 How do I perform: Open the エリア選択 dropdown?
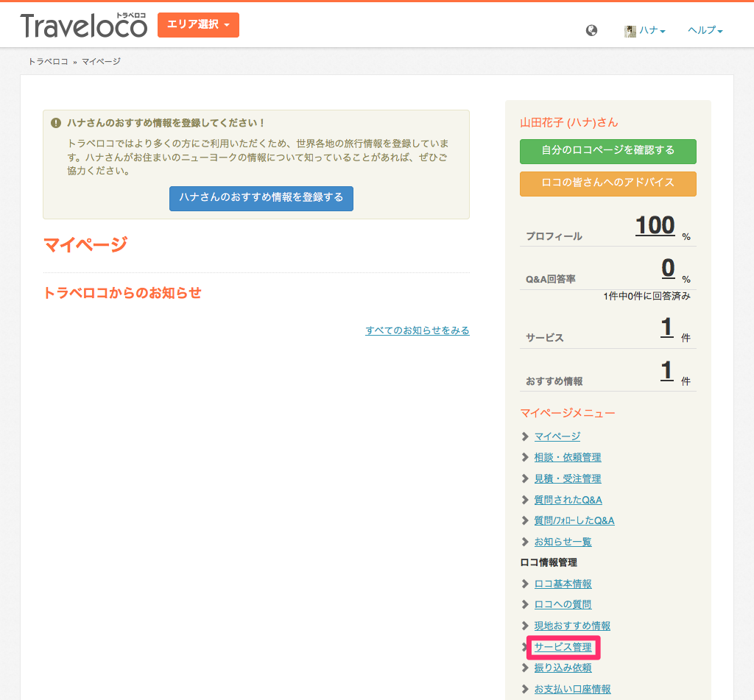pos(198,24)
